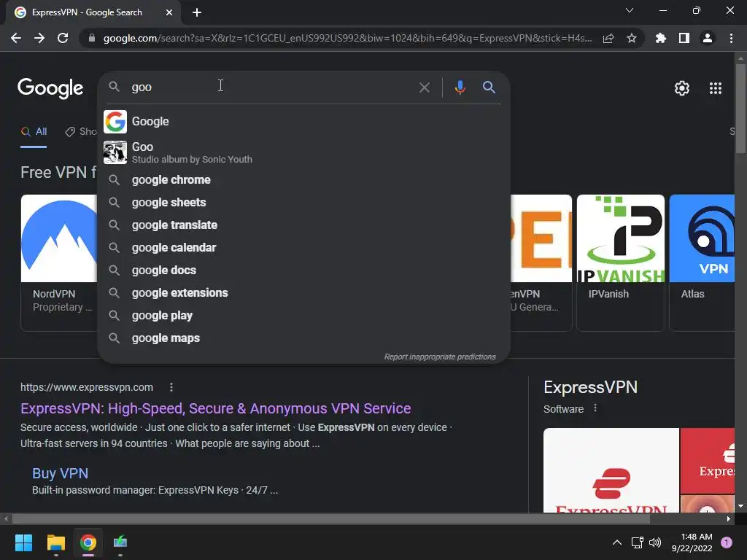Screen dimensions: 747x560
Task: Open Google search settings gear
Action: click(x=682, y=88)
